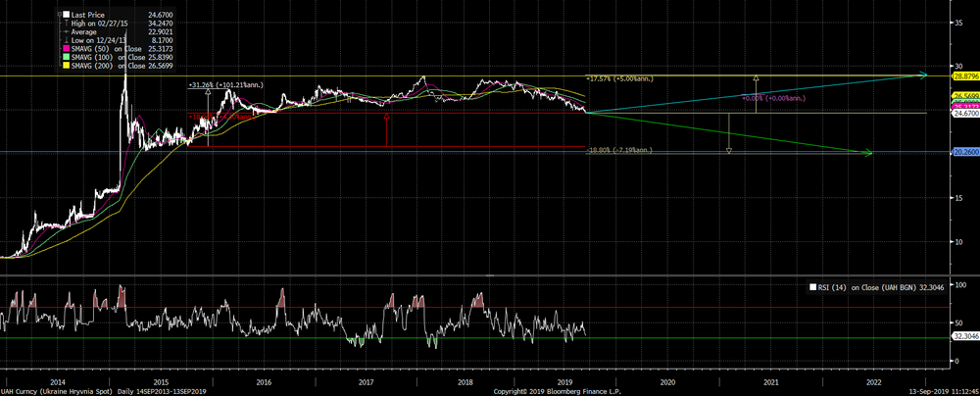Click the 32.3046 RSI value axis tag

964,335
